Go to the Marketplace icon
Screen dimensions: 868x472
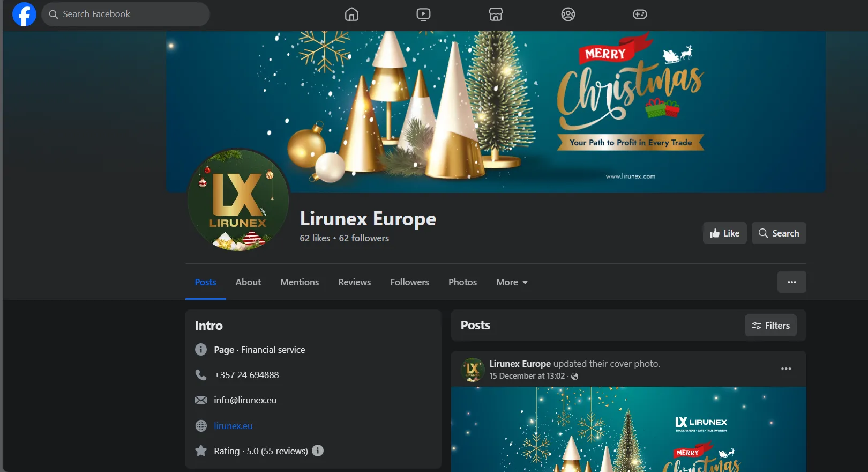(x=496, y=14)
